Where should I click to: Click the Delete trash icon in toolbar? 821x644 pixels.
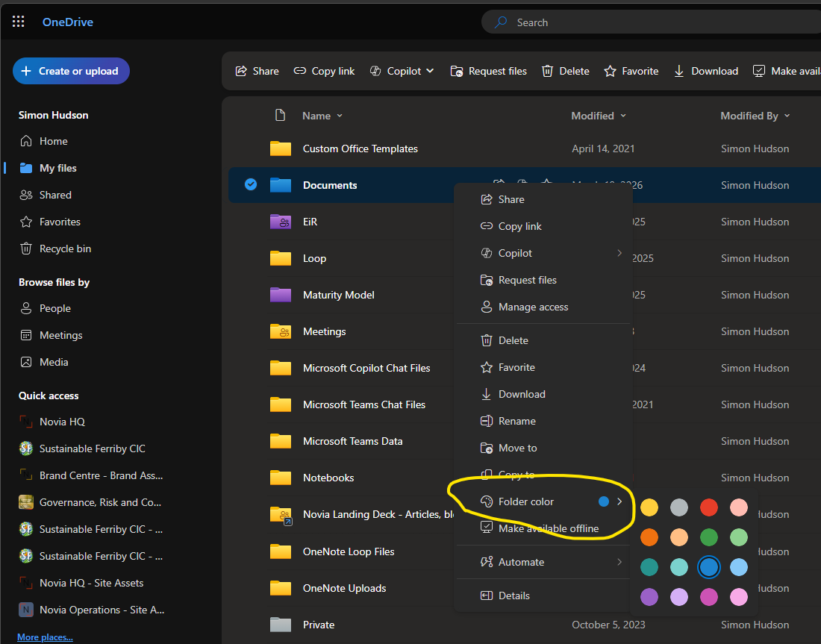tap(547, 71)
